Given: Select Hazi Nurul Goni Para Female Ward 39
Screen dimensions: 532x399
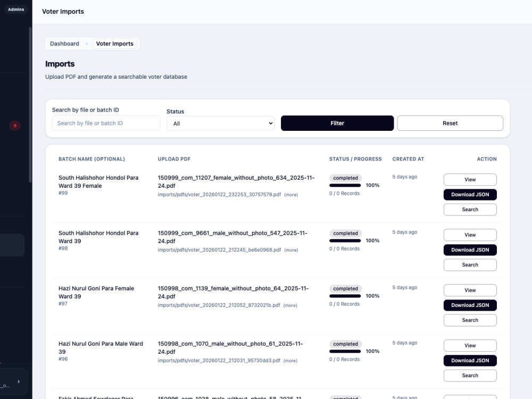Looking at the screenshot, I should click(96, 292).
